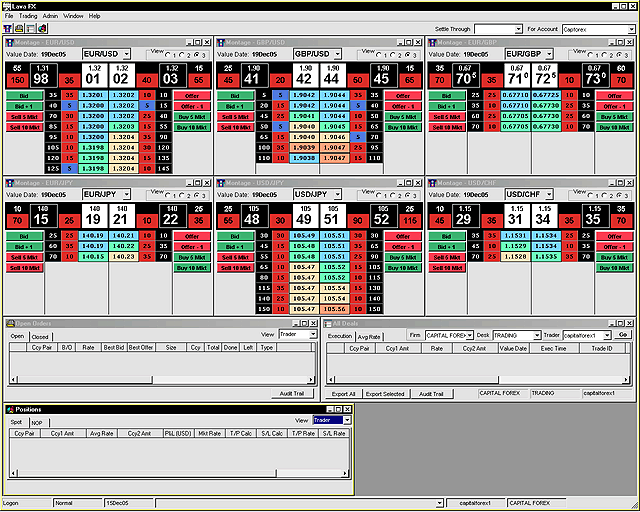Select View 3 in GBP/USD montage
This screenshot has width=640, height=512.
pos(408,54)
